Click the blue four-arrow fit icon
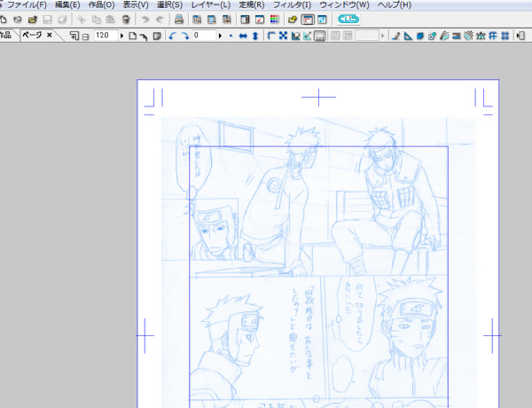The height and width of the screenshot is (408, 532). tap(283, 35)
